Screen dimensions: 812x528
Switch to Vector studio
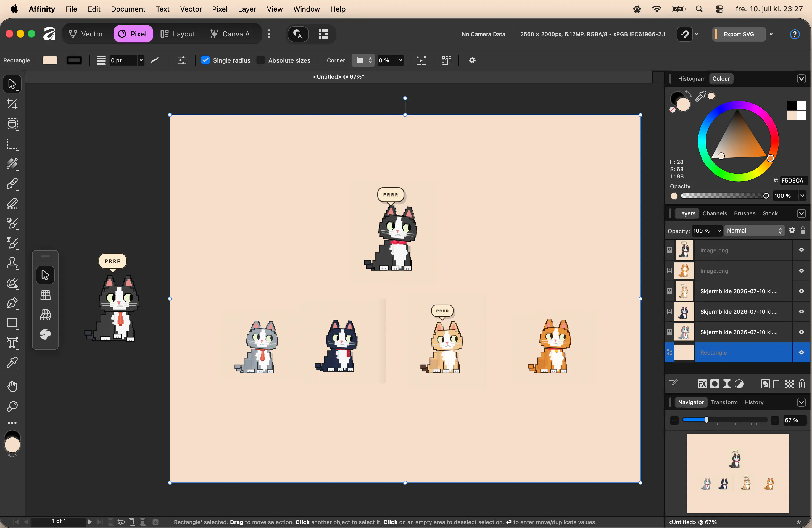click(x=86, y=34)
